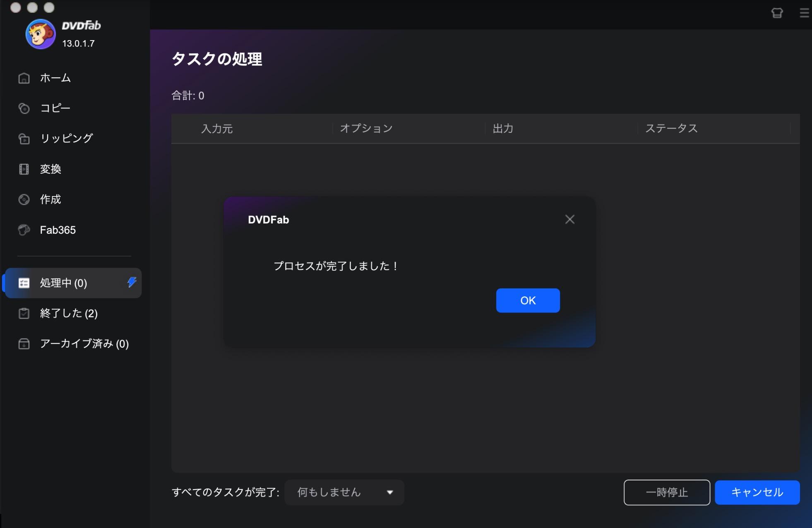This screenshot has width=812, height=528.
Task: Click the Convert film icon
Action: pyautogui.click(x=24, y=169)
